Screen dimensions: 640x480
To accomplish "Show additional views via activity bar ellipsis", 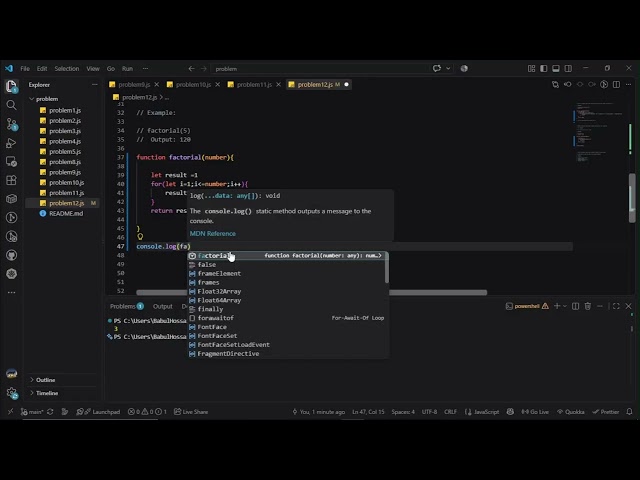I will (11, 292).
